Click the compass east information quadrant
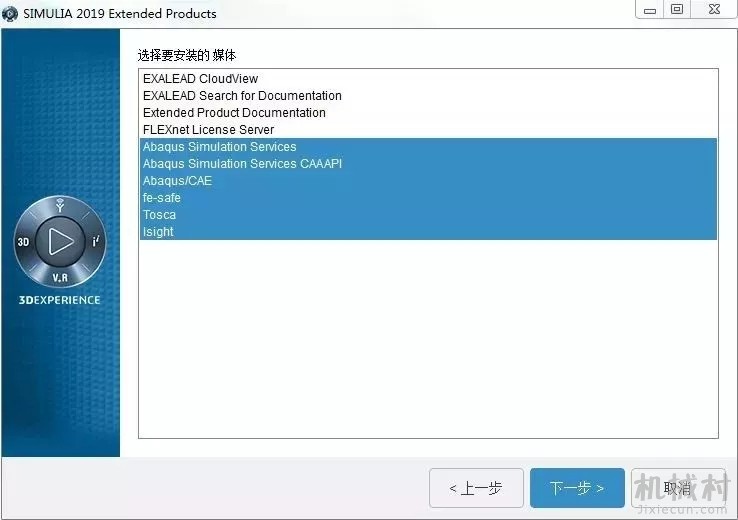This screenshot has height=520, width=738. pyautogui.click(x=96, y=241)
